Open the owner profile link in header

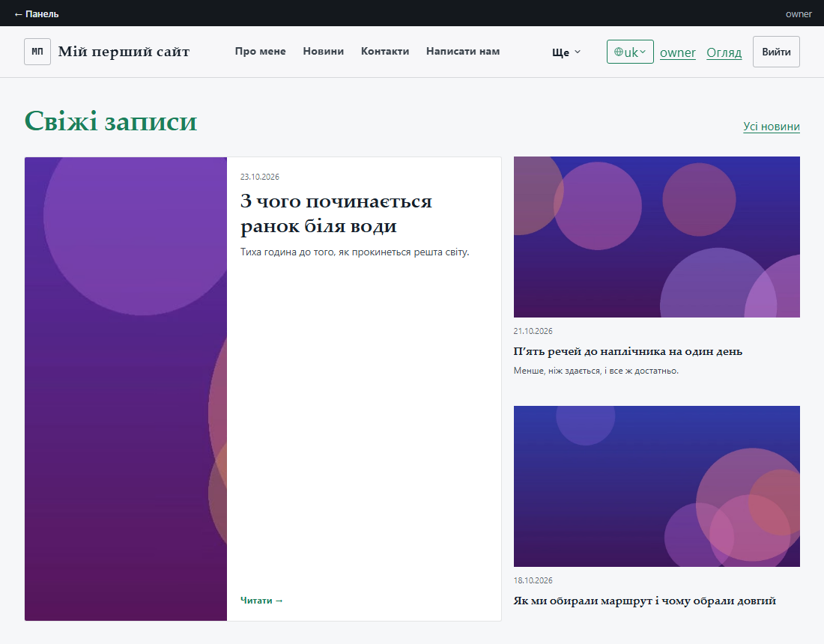pos(677,52)
